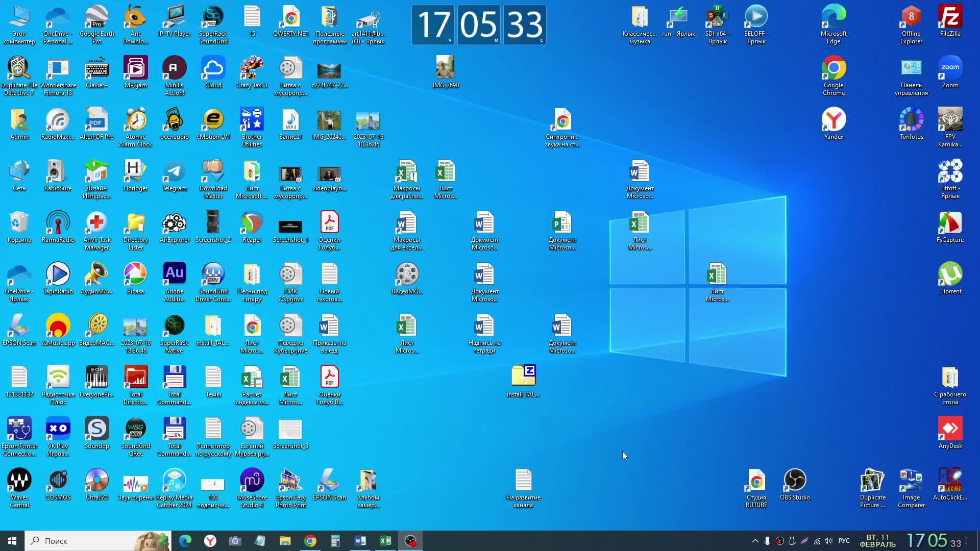Switch to Chrome on taskbar
Screen dimensions: 980x551
coord(310,541)
